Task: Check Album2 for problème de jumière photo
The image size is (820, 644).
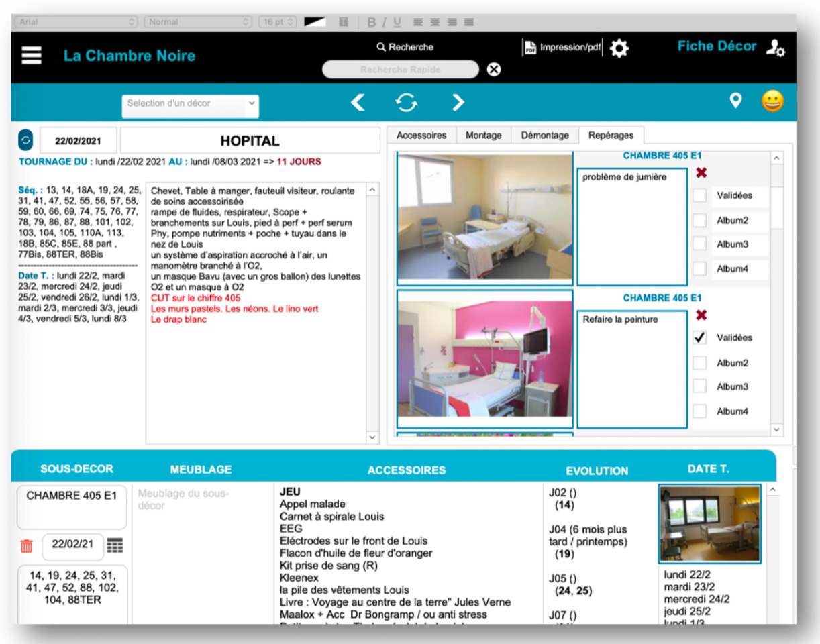Action: 700,220
